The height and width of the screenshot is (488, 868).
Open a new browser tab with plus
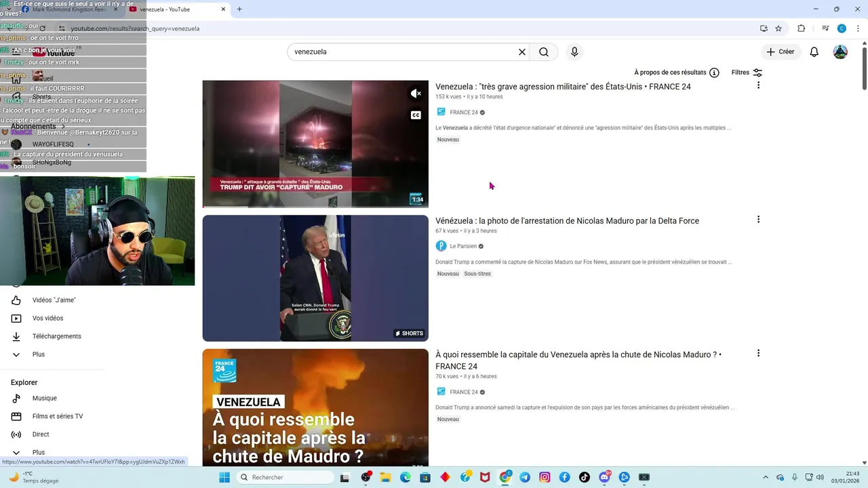239,9
